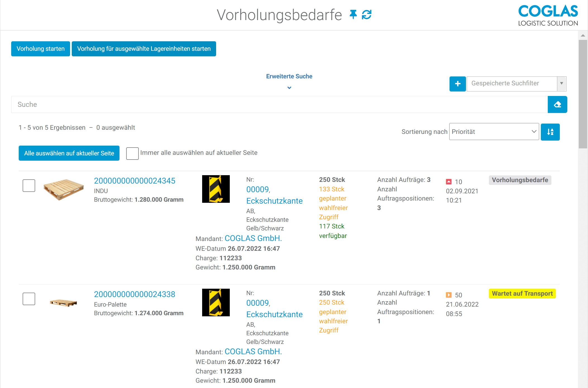The image size is (588, 388).
Task: Click the pin icon next to the page title
Action: (353, 15)
